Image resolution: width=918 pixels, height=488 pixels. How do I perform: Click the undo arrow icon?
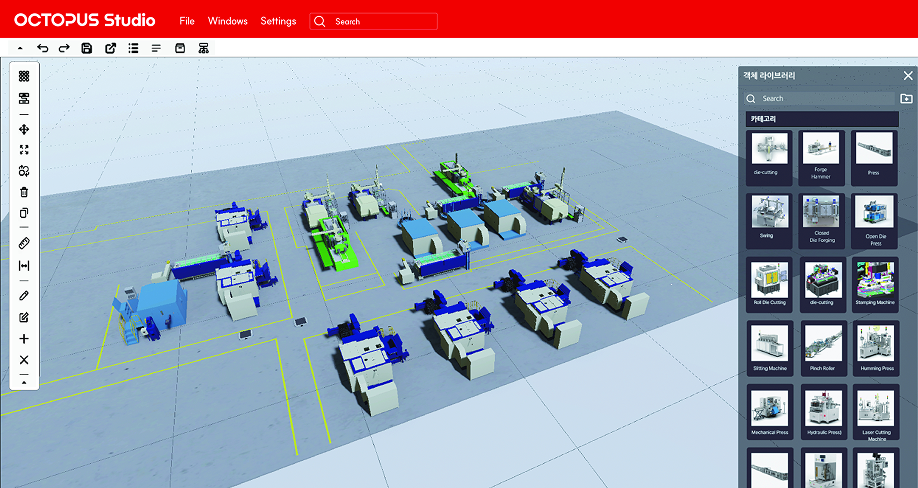coord(42,48)
